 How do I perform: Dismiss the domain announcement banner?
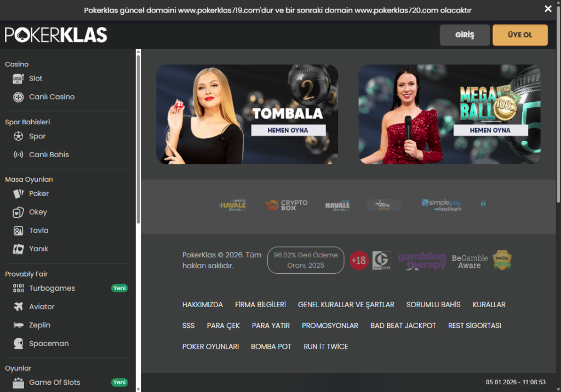[548, 9]
